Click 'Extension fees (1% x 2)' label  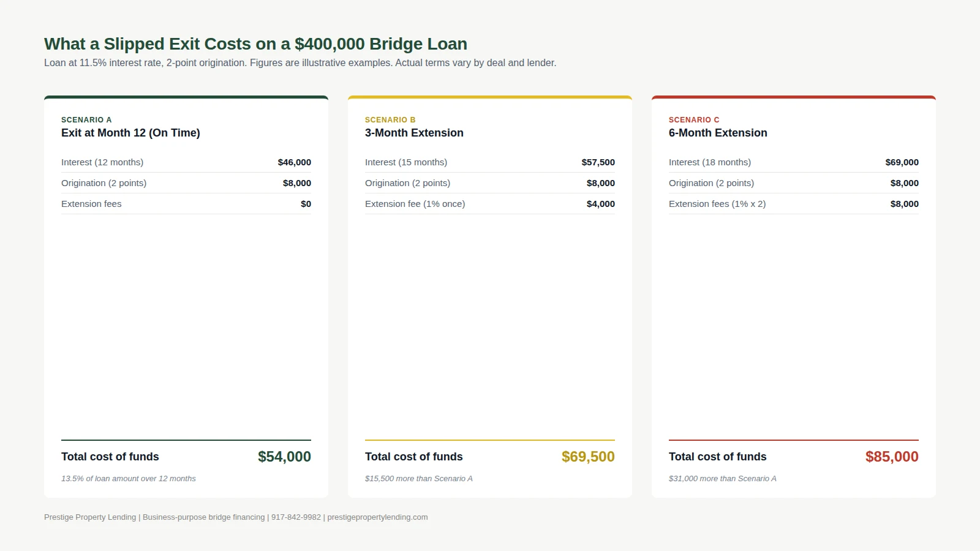717,204
